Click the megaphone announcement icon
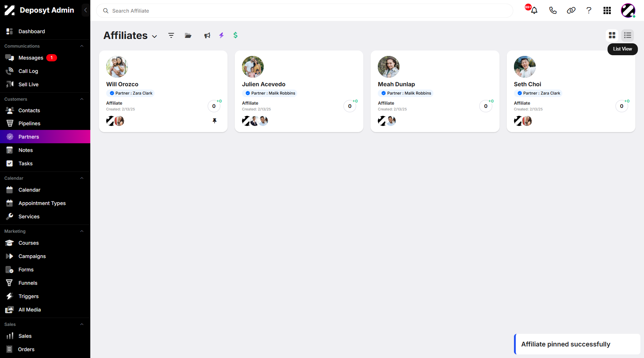Screen dimensions: 644x358 [207, 35]
